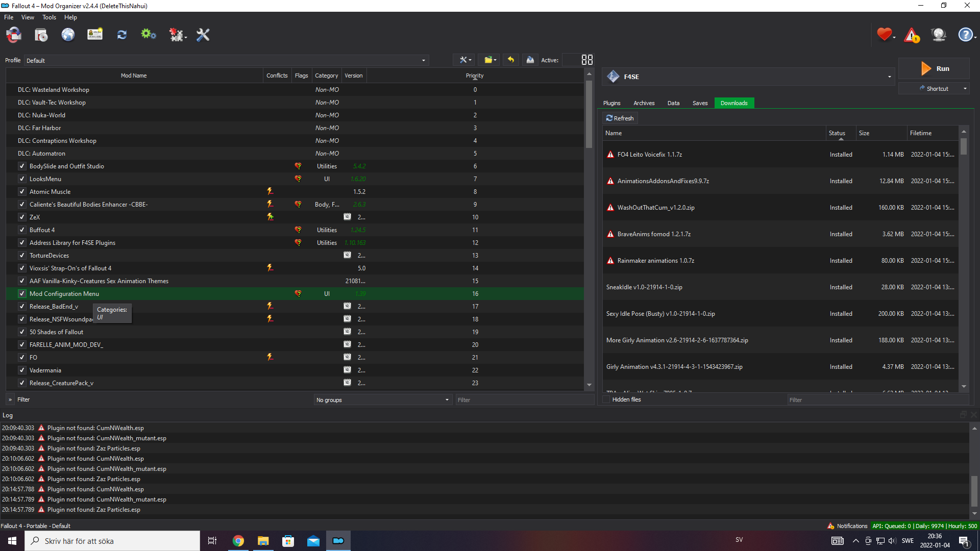Image resolution: width=980 pixels, height=551 pixels.
Task: Open the View menu
Action: point(28,17)
